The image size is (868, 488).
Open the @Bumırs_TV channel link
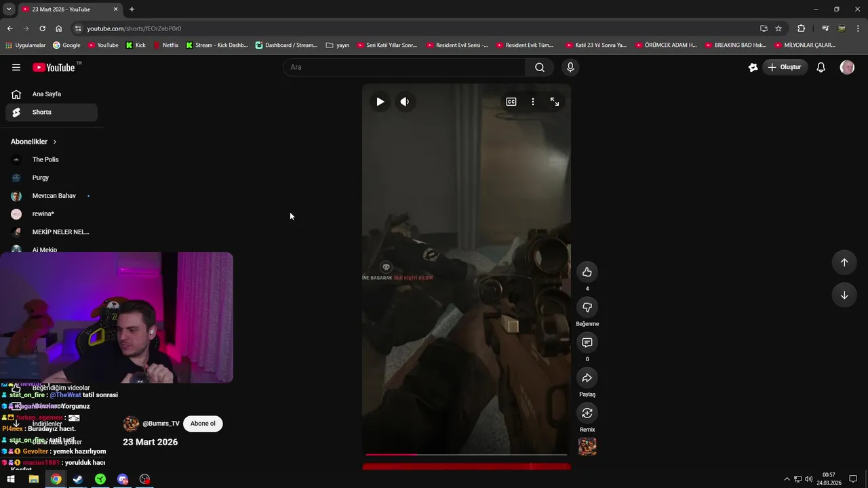click(161, 424)
